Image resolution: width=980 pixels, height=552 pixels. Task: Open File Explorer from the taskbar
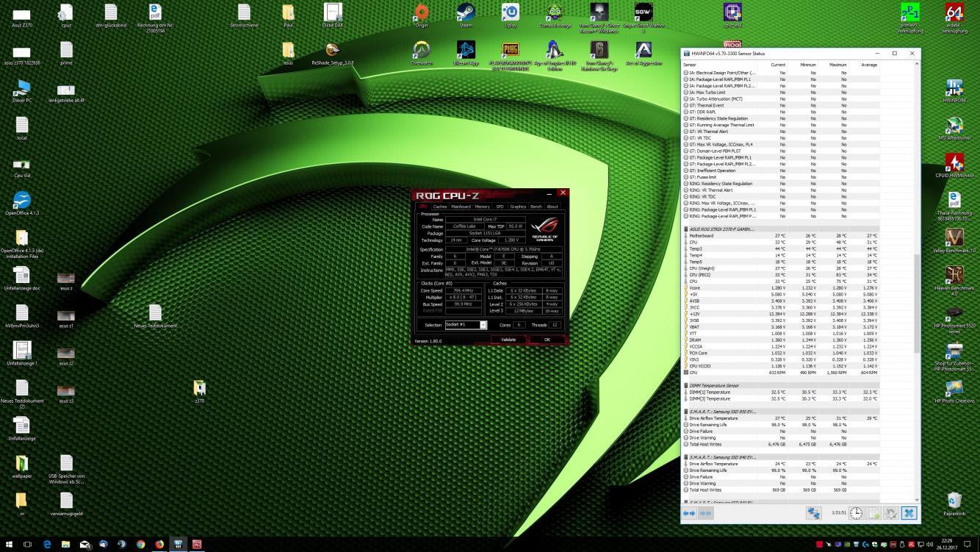65,545
